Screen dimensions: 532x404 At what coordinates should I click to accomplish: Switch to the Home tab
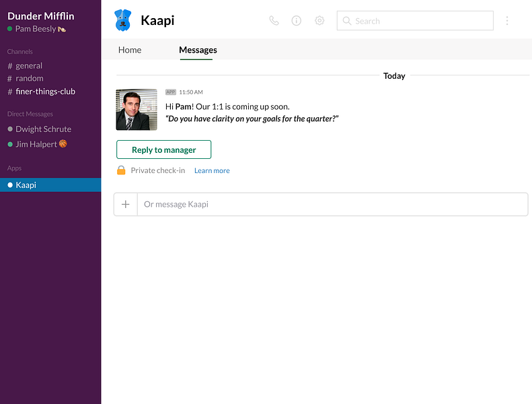[x=130, y=50]
